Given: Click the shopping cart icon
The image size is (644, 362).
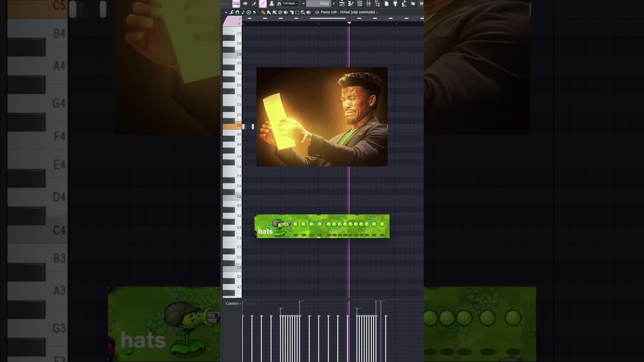Looking at the screenshot, I should [x=421, y=4].
